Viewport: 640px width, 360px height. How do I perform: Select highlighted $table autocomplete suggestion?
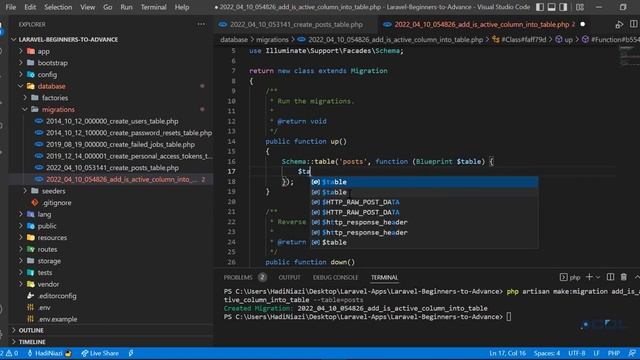click(424, 182)
